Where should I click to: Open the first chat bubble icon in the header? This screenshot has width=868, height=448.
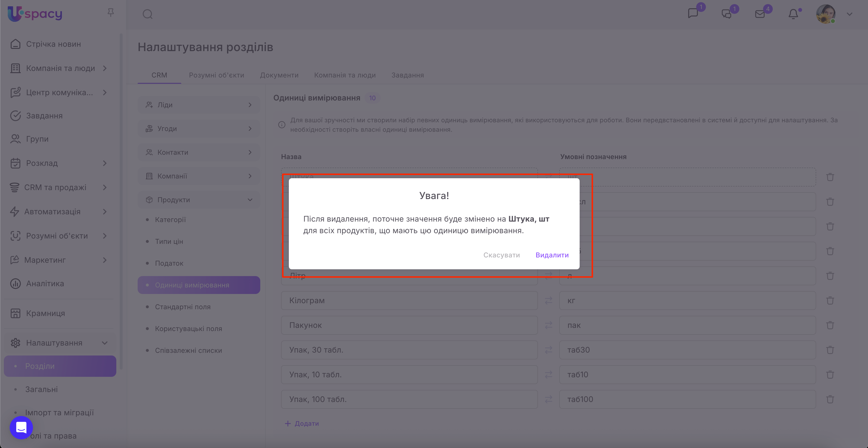693,14
